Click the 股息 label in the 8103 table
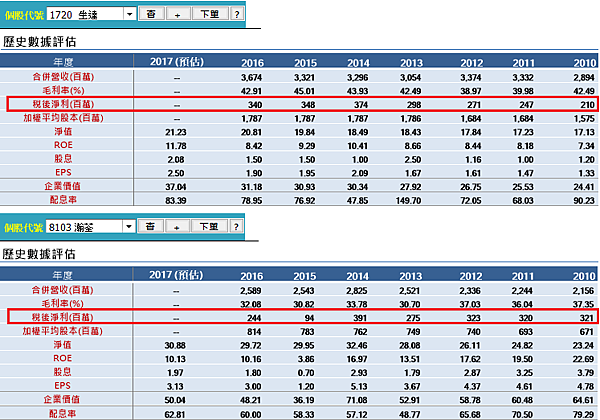The image size is (600, 420). click(x=62, y=372)
